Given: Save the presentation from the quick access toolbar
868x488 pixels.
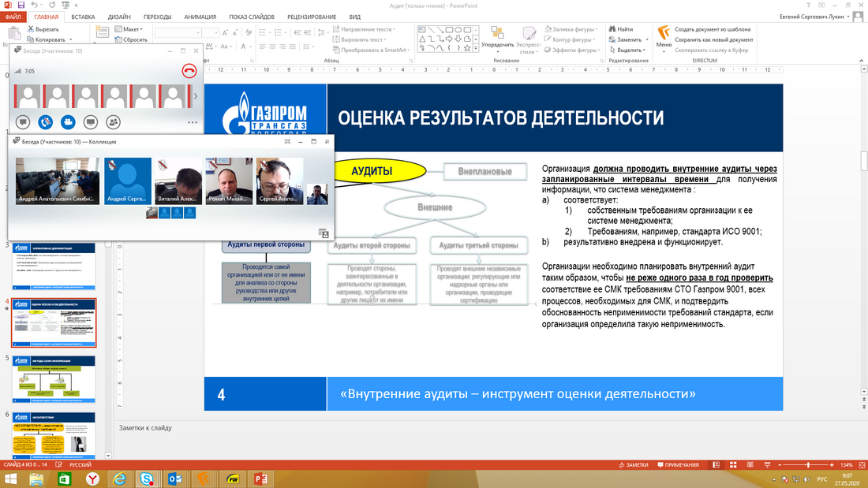Looking at the screenshot, I should [21, 5].
